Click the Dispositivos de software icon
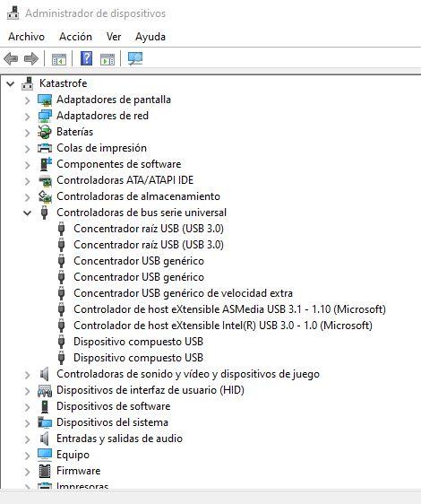The height and width of the screenshot is (504, 421). click(x=45, y=406)
